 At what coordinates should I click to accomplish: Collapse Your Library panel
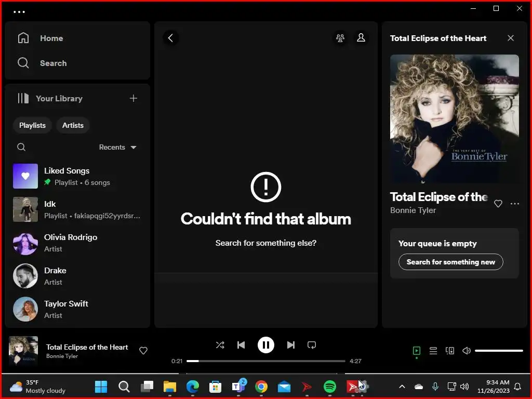[x=50, y=98]
